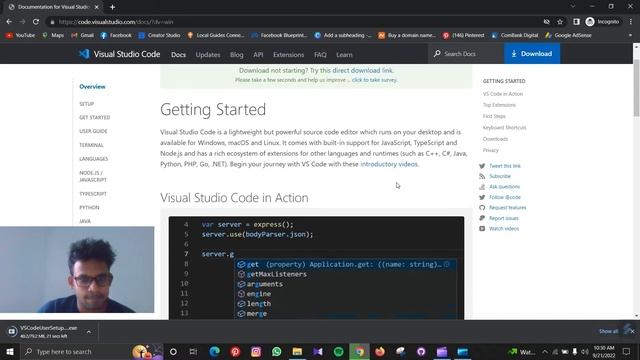Expand the GET STARTED sidebar section
Image resolution: width=640 pixels, height=360 pixels.
point(95,117)
